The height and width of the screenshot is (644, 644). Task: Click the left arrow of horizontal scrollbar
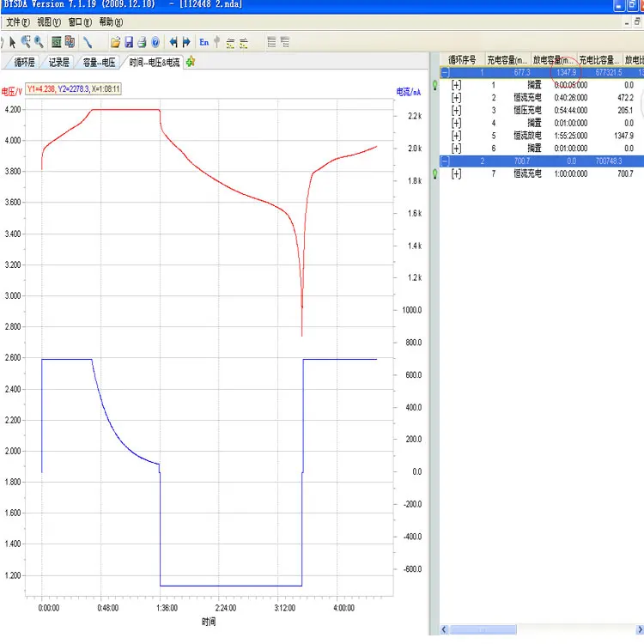point(444,630)
